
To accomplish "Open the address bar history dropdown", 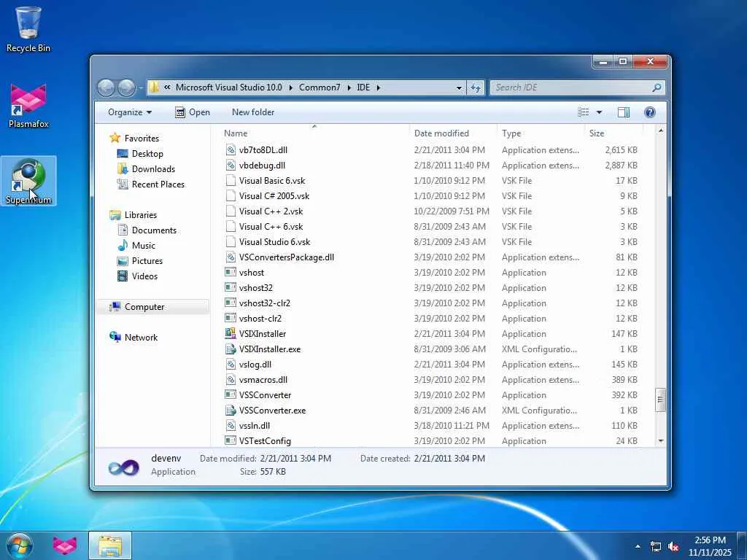I will (x=459, y=88).
